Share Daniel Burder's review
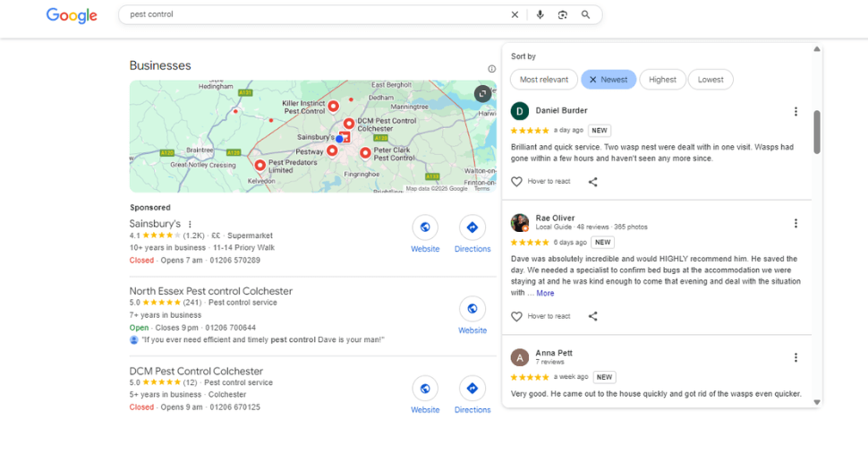This screenshot has height=463, width=868. [x=593, y=182]
